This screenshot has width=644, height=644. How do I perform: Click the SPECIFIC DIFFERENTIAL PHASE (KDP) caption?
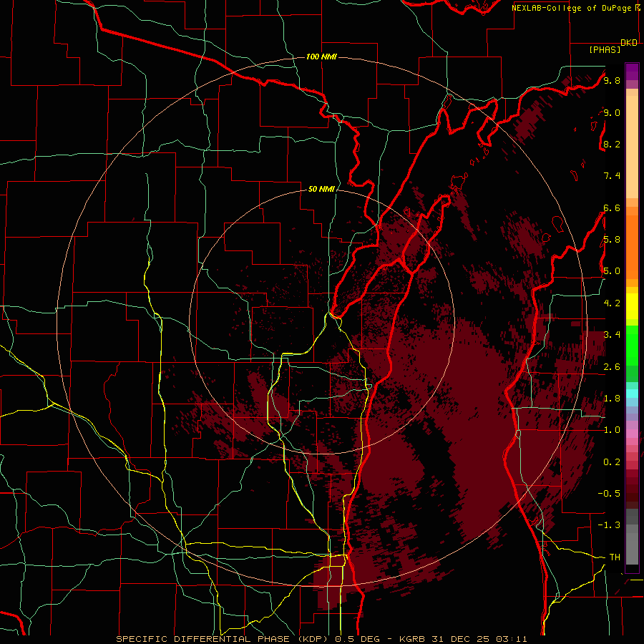222,639
